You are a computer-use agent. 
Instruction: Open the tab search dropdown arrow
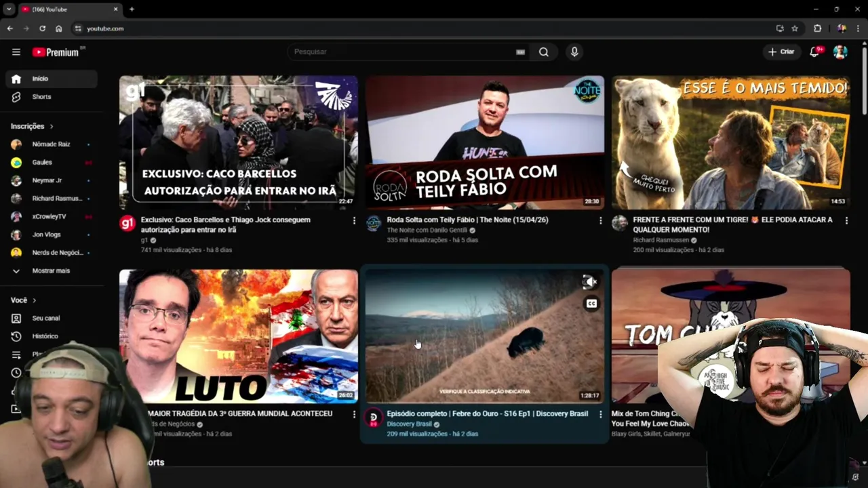tap(9, 9)
